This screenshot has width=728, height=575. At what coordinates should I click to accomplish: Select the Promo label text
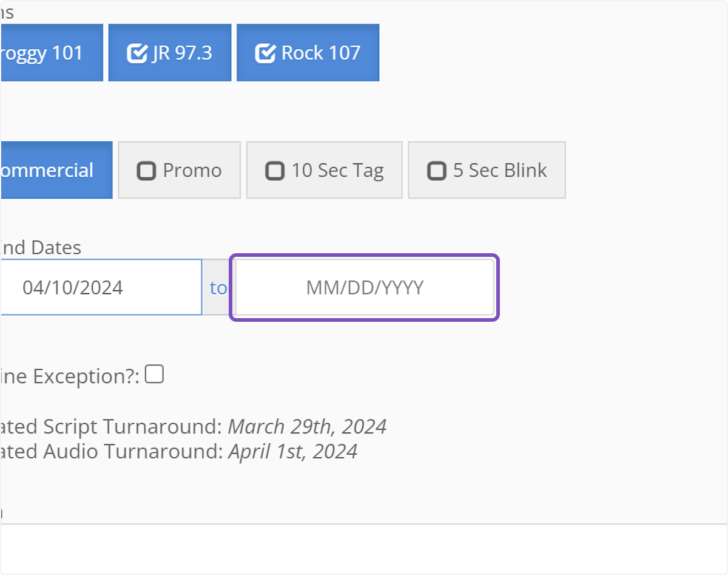192,171
